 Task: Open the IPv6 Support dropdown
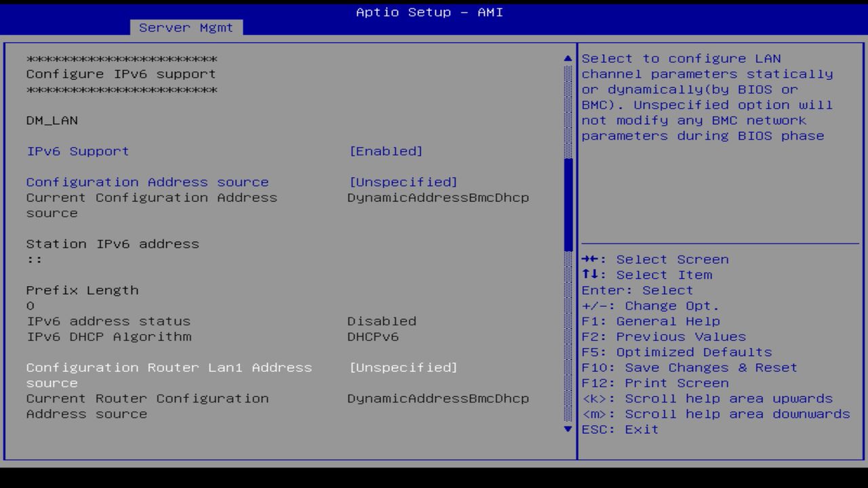click(387, 150)
